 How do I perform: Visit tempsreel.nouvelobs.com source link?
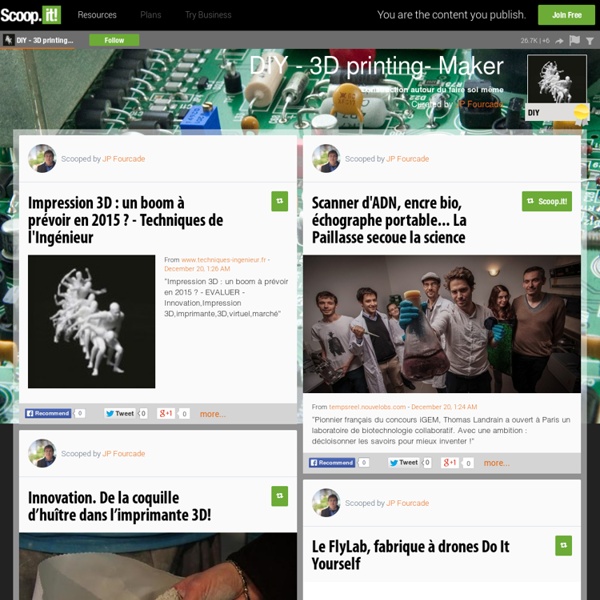367,407
